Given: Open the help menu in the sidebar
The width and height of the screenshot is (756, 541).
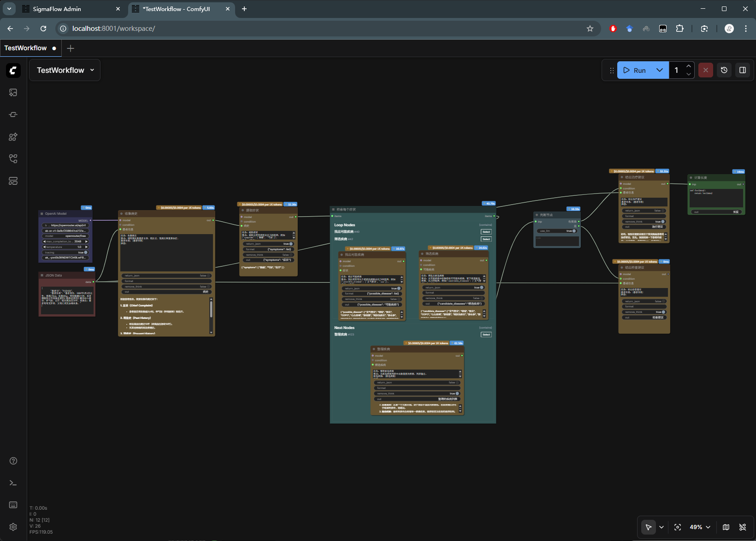Looking at the screenshot, I should (13, 460).
